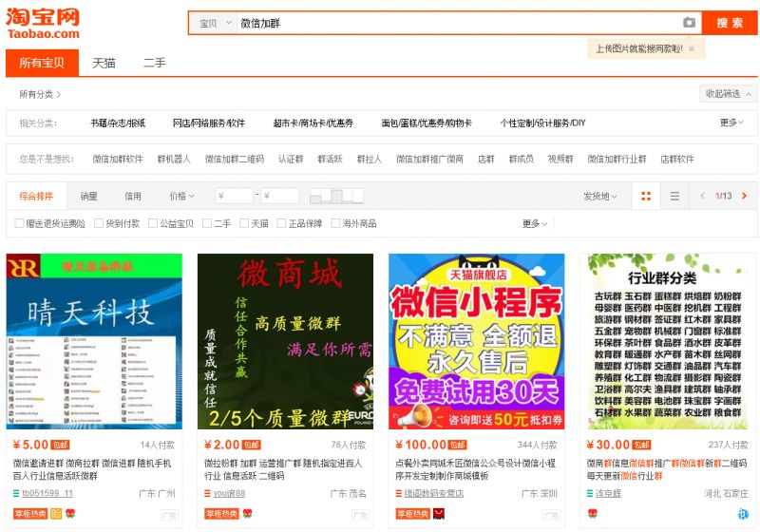
Task: Open 个性定制/设计服务/DIY category link
Action: 542,123
